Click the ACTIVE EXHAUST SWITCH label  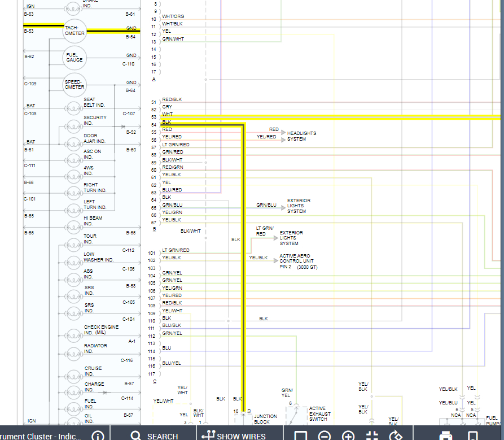[x=320, y=414]
